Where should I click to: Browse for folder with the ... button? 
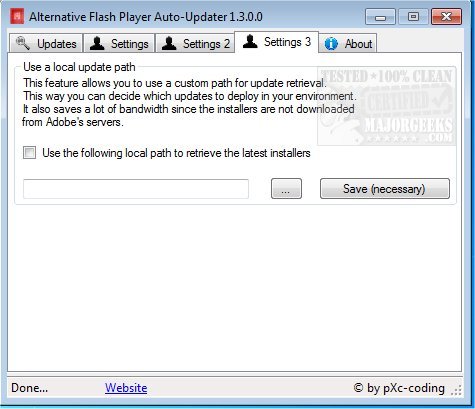(286, 189)
